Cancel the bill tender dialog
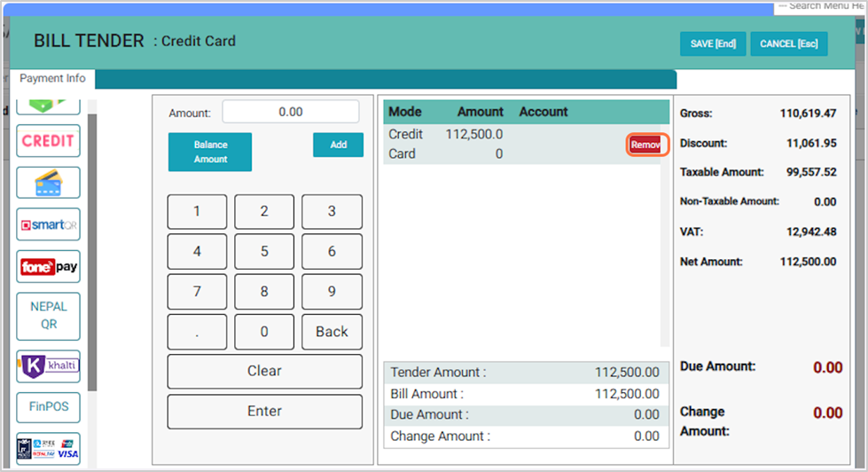The image size is (868, 472). (788, 44)
